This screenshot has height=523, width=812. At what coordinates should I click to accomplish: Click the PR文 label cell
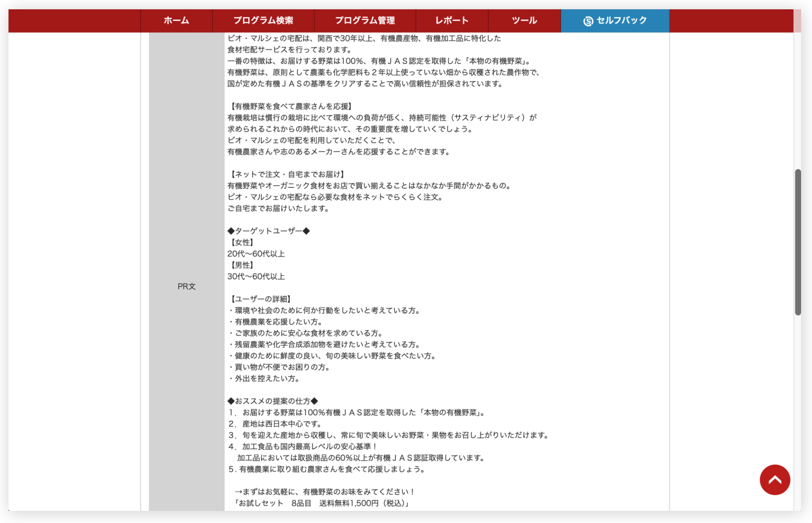click(x=186, y=286)
